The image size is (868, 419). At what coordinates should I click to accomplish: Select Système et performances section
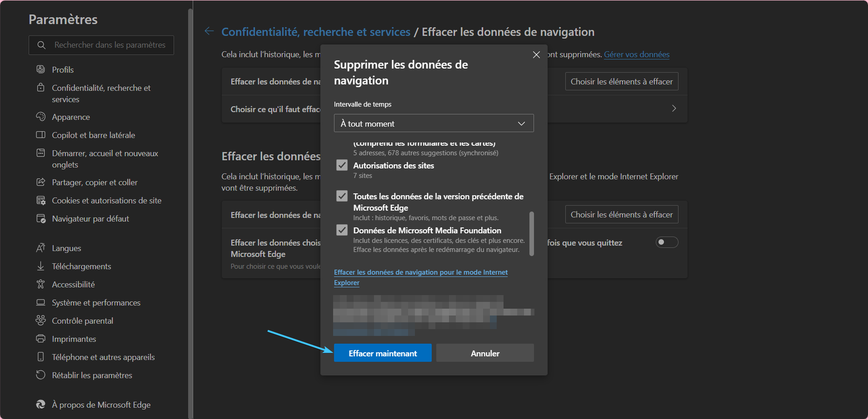(x=96, y=303)
